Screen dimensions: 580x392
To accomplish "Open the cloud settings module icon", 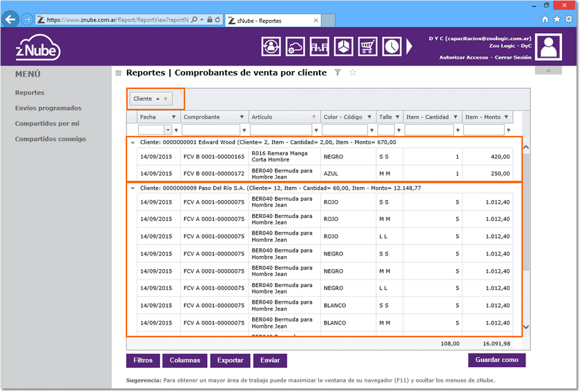I will [296, 47].
